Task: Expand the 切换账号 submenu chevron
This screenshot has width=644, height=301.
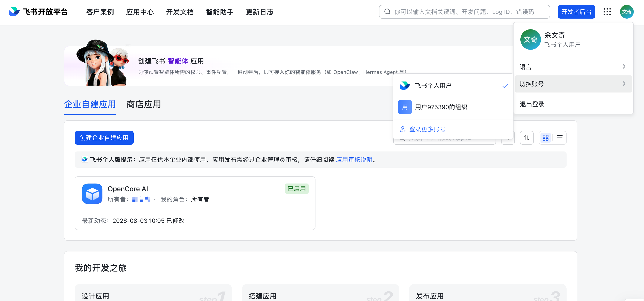Action: (x=624, y=84)
